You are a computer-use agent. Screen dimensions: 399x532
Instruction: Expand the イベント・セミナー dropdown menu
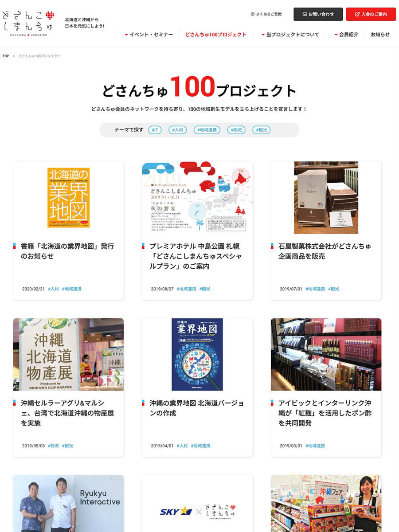pos(149,35)
